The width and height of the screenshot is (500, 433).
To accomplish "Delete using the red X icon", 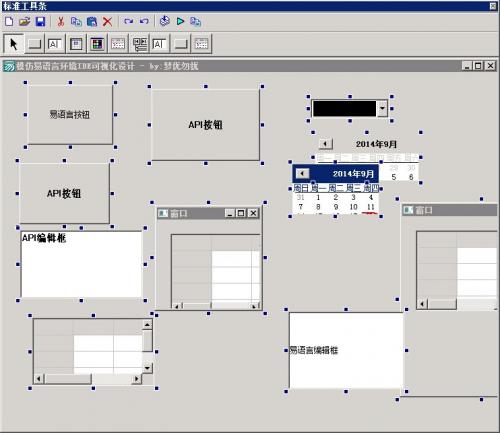I will (x=107, y=22).
